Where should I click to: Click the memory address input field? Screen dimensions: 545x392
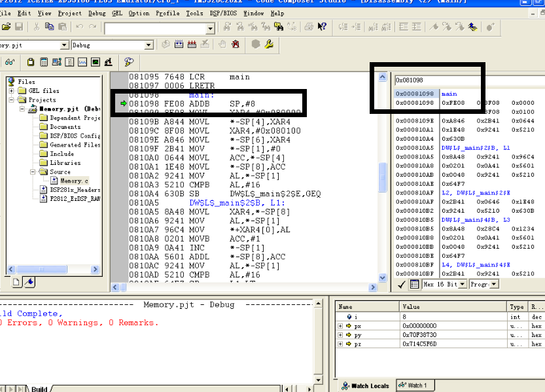coord(469,80)
